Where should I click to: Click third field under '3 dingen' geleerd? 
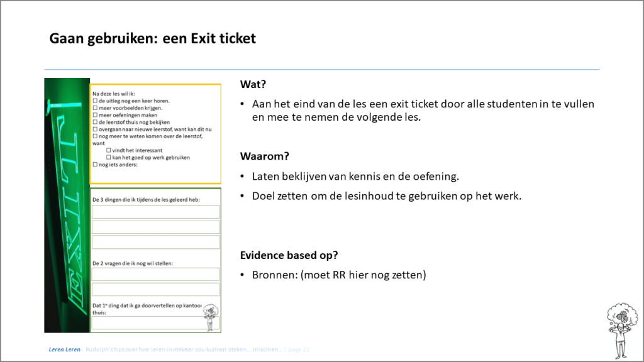tap(156, 242)
